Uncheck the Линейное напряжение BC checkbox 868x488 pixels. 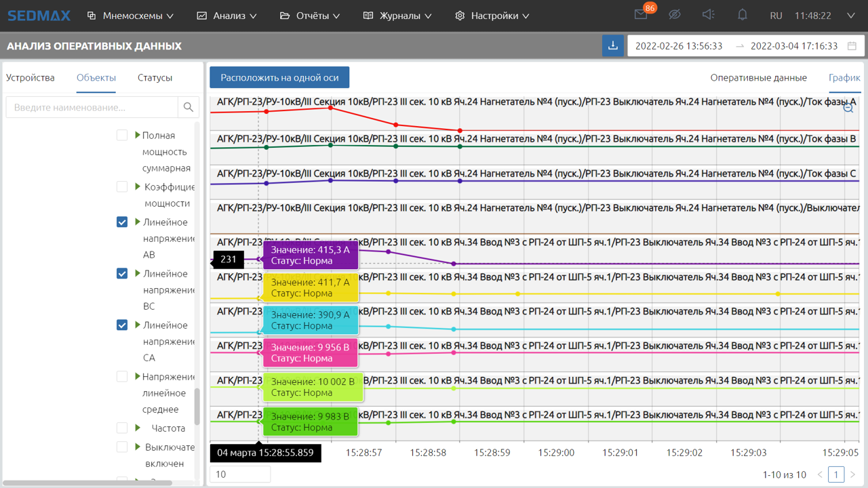[x=122, y=274]
